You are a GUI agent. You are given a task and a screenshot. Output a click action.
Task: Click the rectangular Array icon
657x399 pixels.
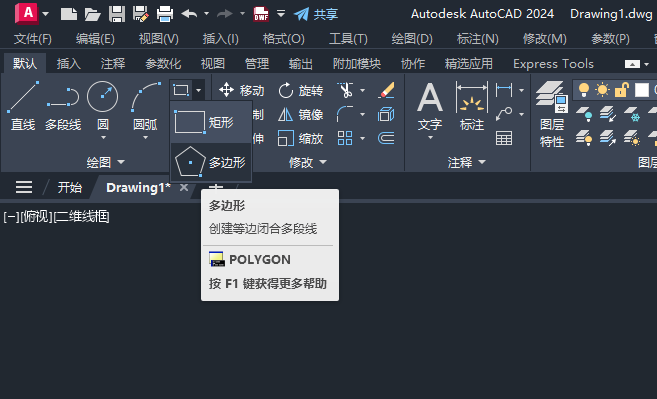click(x=345, y=138)
